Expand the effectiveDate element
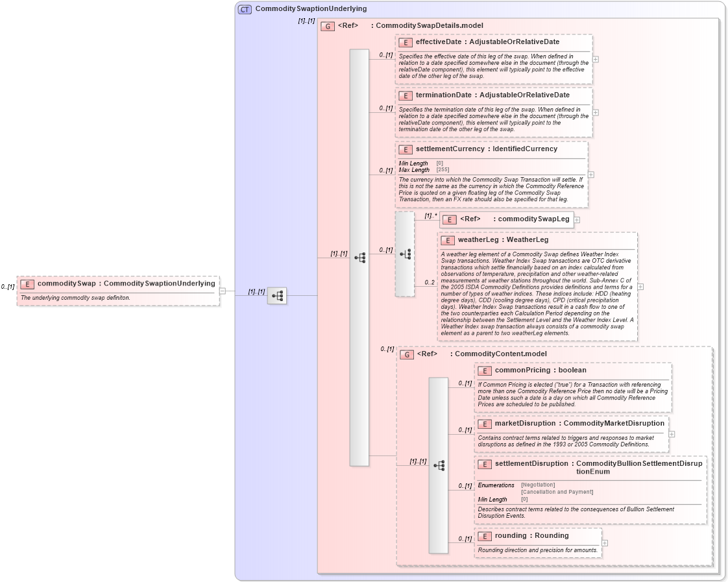 [596, 60]
